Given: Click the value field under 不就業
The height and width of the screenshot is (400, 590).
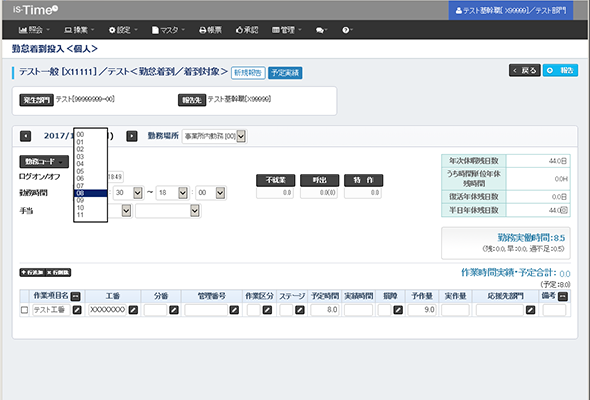Looking at the screenshot, I should pyautogui.click(x=275, y=193).
